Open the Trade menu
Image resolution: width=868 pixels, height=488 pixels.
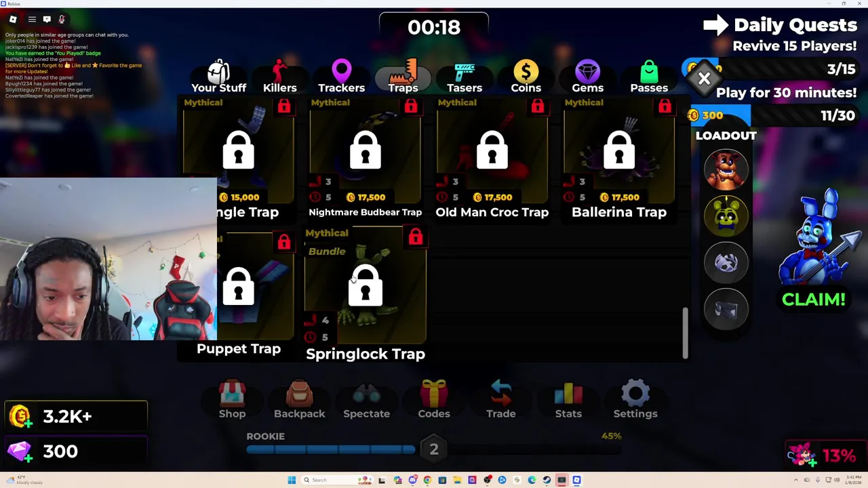[x=501, y=400]
